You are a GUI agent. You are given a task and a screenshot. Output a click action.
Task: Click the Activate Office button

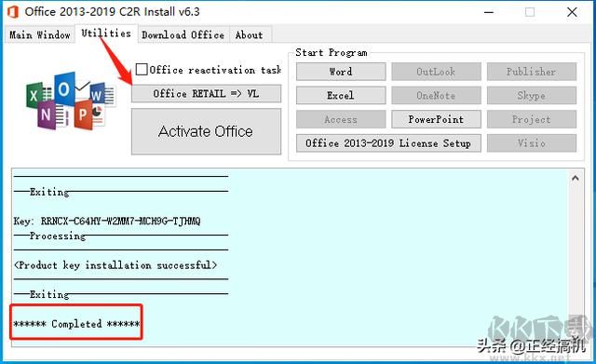pos(207,131)
